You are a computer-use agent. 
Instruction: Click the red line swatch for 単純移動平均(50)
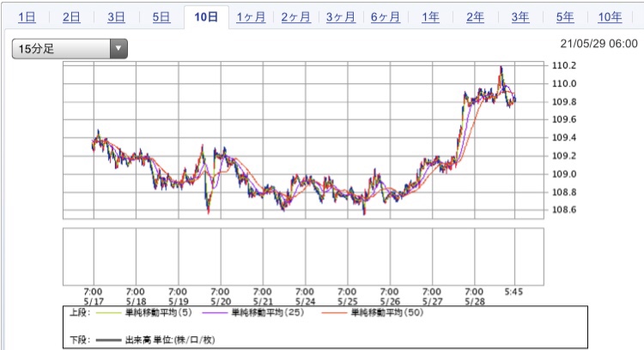pos(334,313)
